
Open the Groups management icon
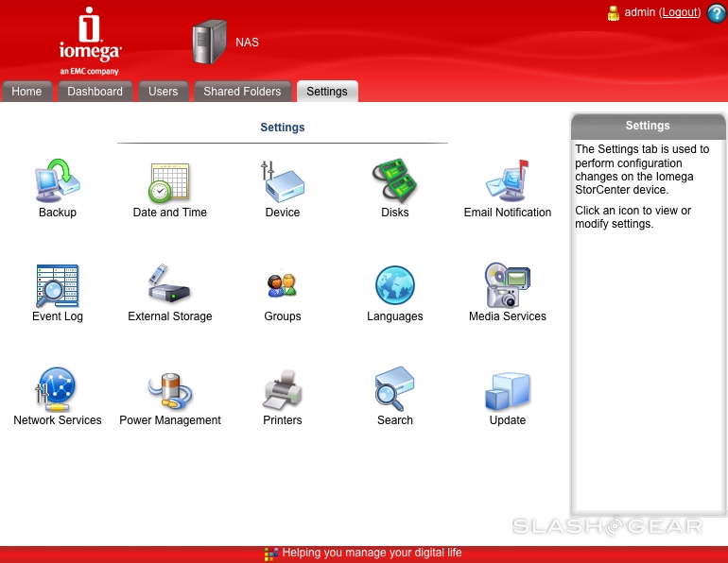[283, 285]
